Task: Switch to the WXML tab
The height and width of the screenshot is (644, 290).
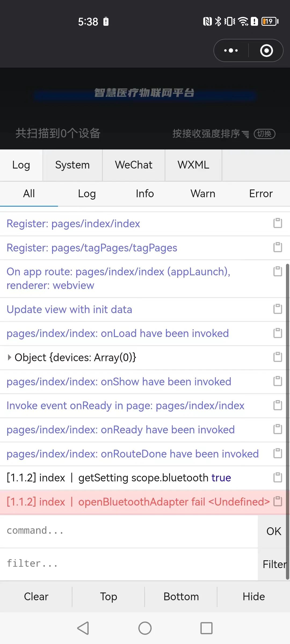Action: pyautogui.click(x=193, y=165)
